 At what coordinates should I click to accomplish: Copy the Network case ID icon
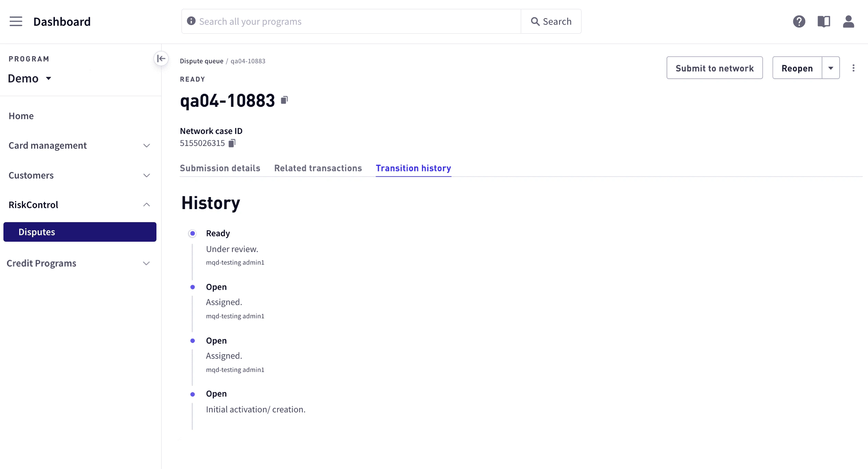tap(232, 143)
